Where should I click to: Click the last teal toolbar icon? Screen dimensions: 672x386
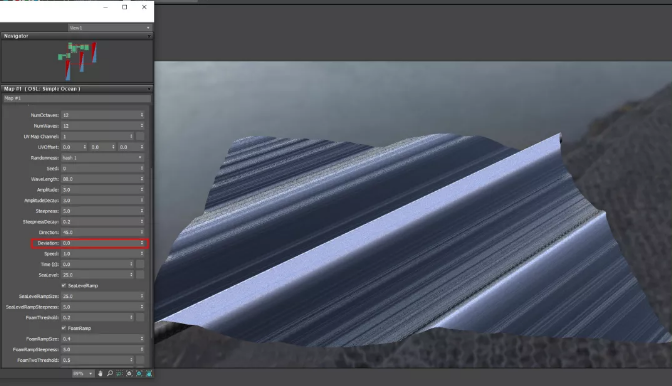click(149, 374)
